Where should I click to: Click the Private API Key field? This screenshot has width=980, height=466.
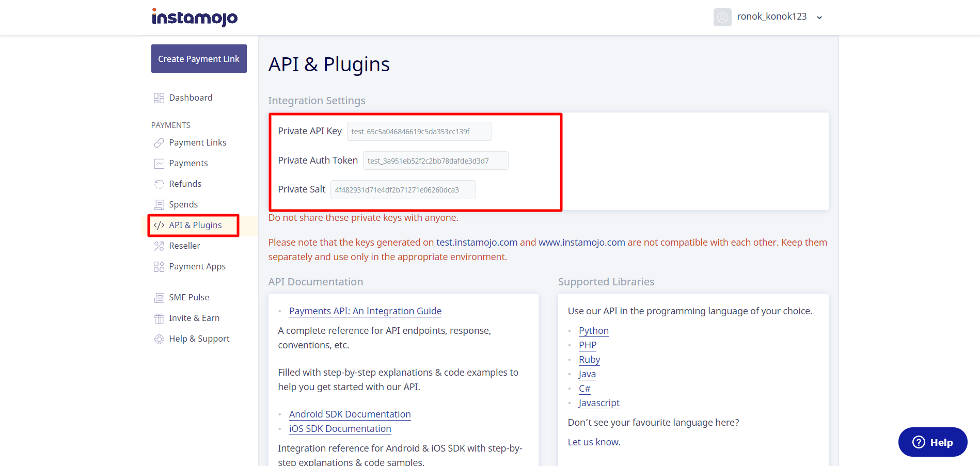point(419,132)
